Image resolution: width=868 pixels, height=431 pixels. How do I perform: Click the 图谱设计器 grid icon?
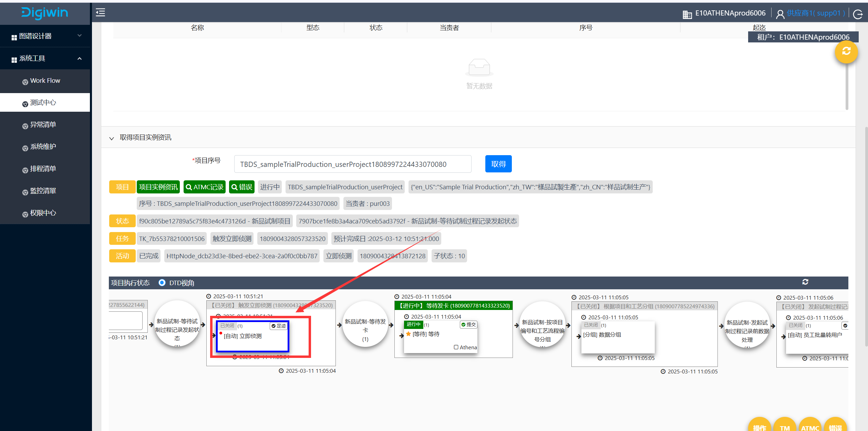(x=14, y=37)
